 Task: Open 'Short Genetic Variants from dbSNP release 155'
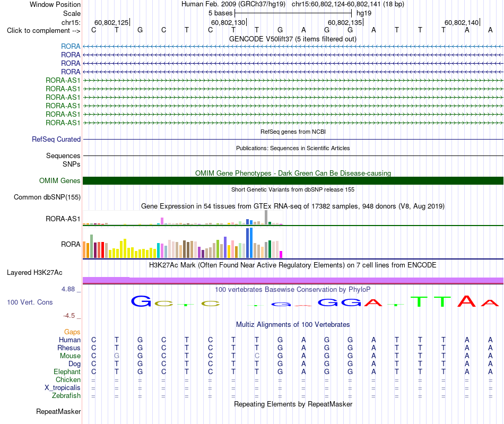(x=293, y=189)
